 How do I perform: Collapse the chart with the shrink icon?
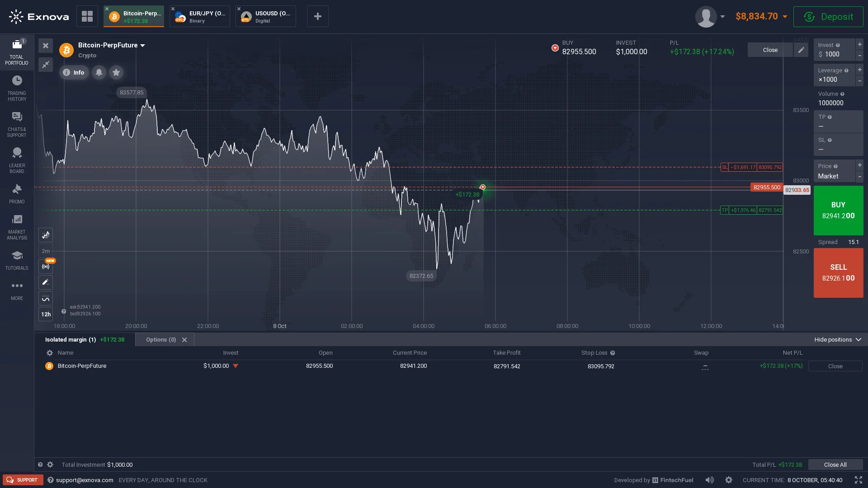[46, 65]
